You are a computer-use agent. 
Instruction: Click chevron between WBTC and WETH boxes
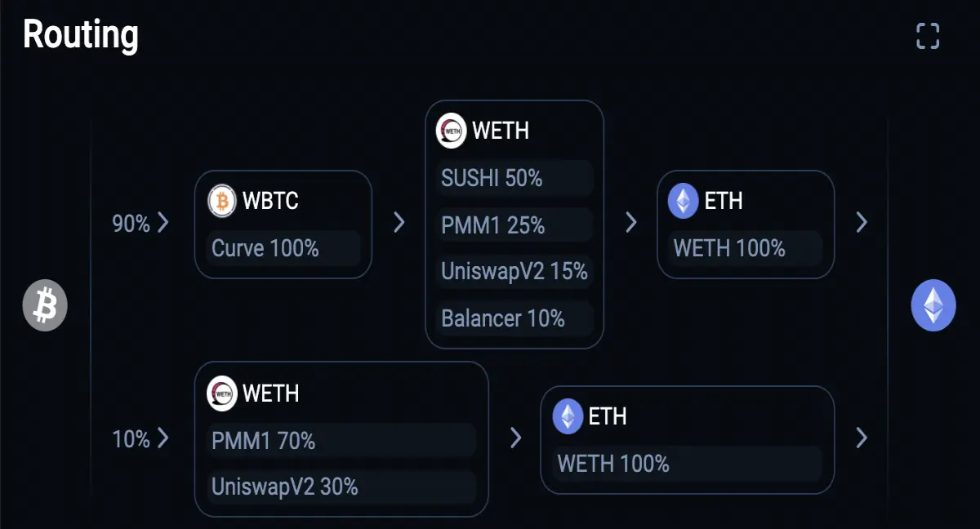click(399, 222)
